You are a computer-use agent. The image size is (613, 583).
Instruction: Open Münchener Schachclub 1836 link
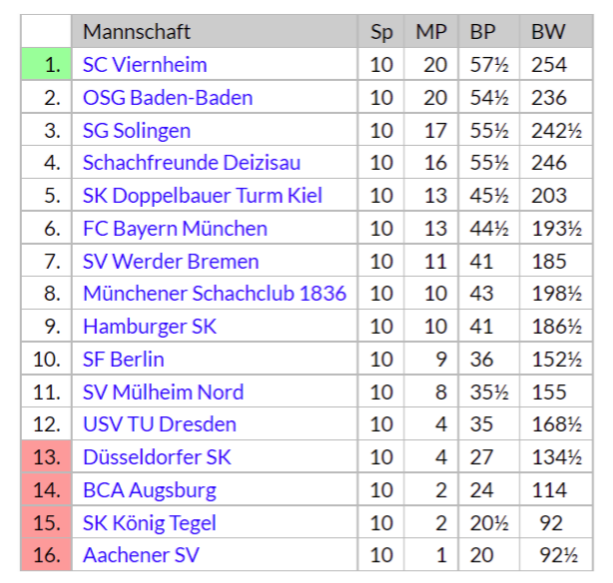(x=215, y=293)
